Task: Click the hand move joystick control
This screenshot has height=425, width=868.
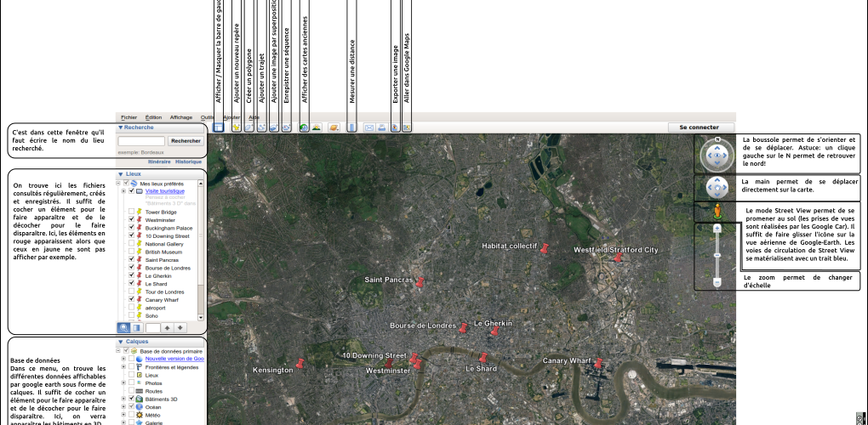Action: tap(717, 188)
